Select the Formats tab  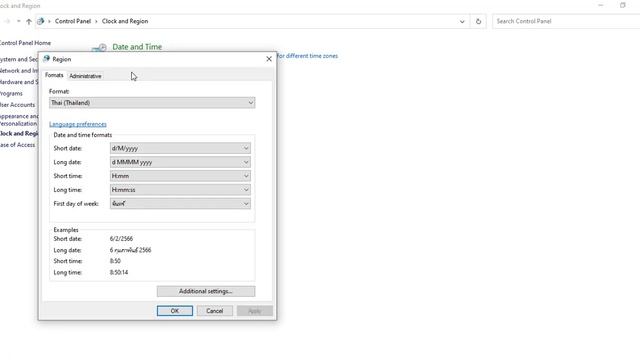point(54,75)
